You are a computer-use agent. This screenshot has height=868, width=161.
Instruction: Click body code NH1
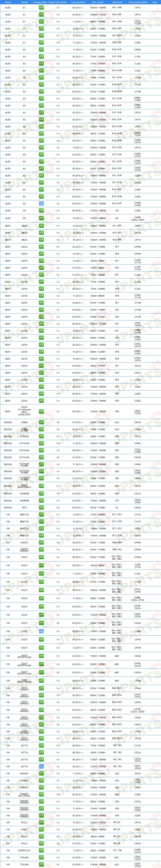(117, 486)
